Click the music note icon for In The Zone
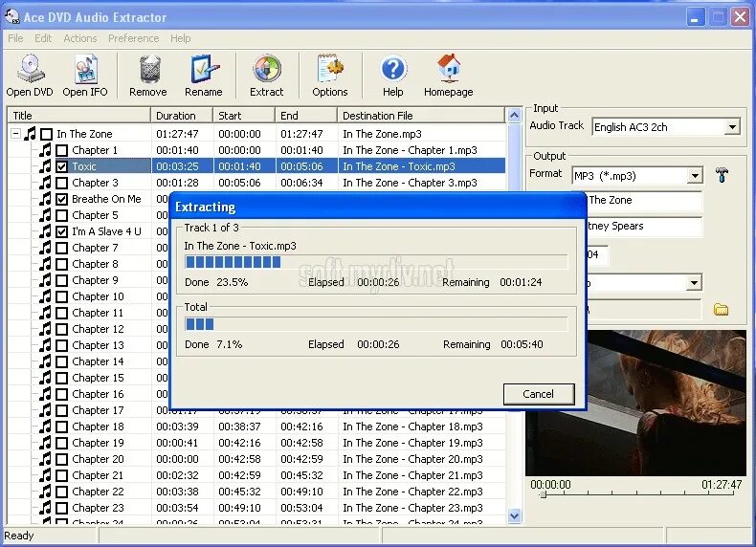756x547 pixels. point(30,134)
